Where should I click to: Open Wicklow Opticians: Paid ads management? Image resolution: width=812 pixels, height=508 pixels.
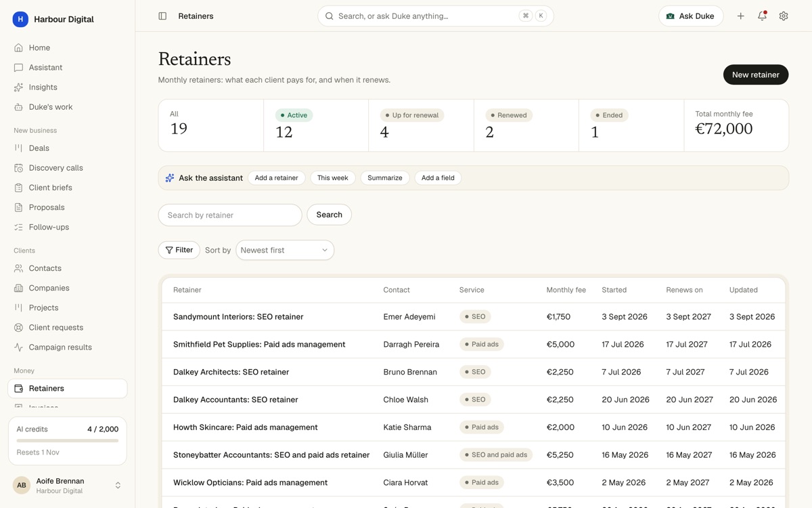[x=474, y=483]
